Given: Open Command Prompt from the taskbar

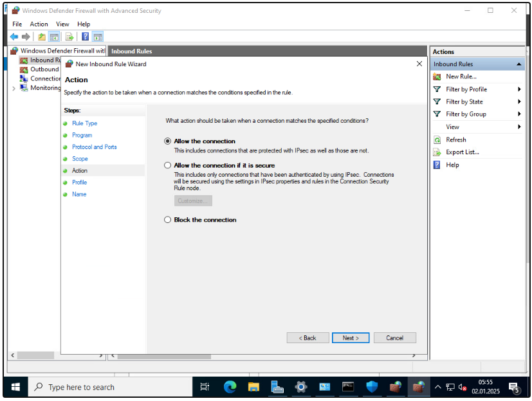Looking at the screenshot, I should 348,387.
